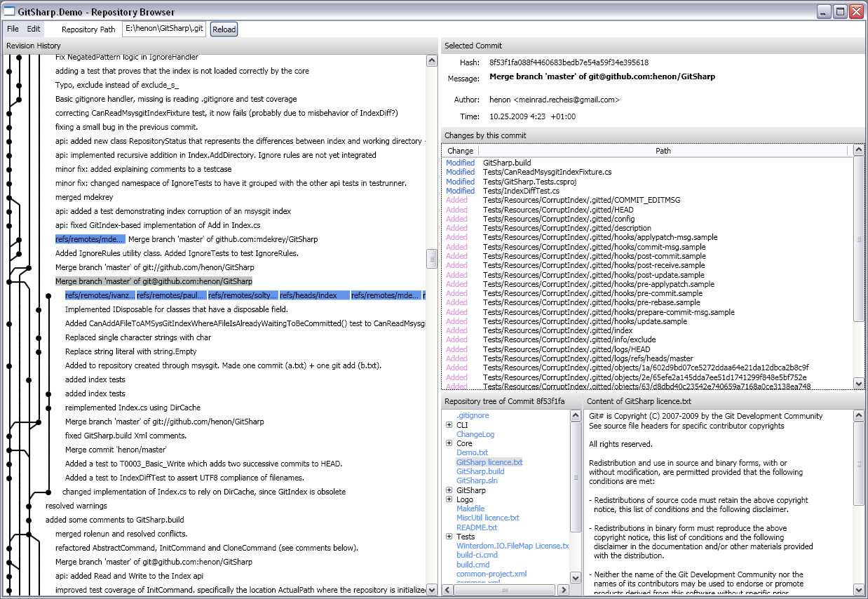Click the Reload button
868x599 pixels.
point(224,29)
